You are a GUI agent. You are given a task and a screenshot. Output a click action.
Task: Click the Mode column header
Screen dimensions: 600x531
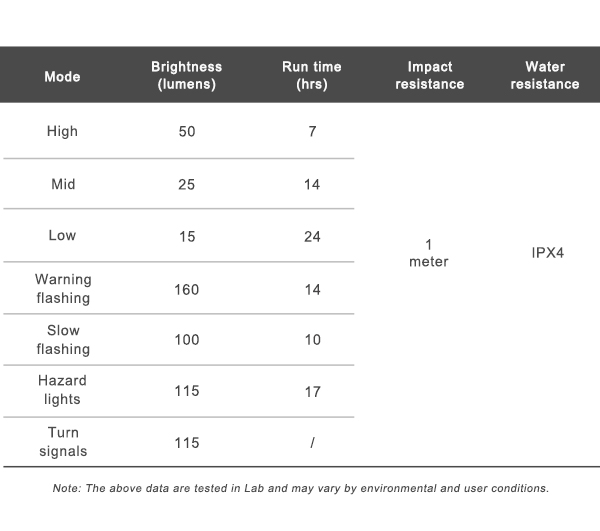[62, 76]
